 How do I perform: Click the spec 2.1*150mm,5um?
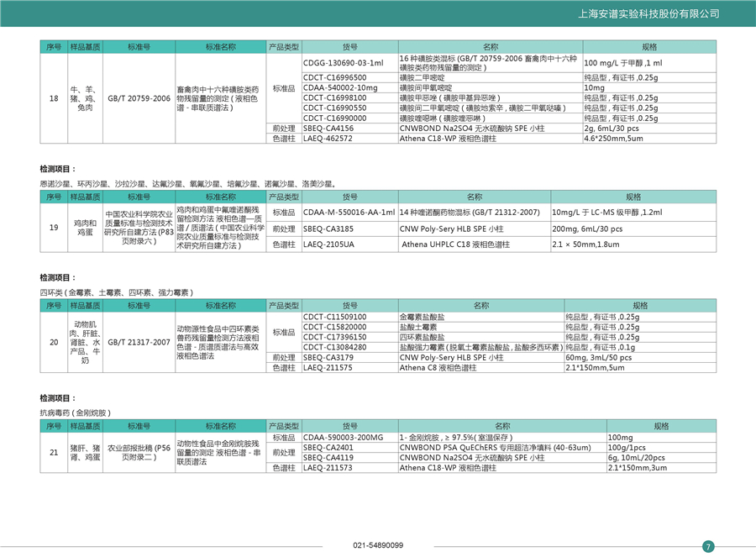pos(595,367)
